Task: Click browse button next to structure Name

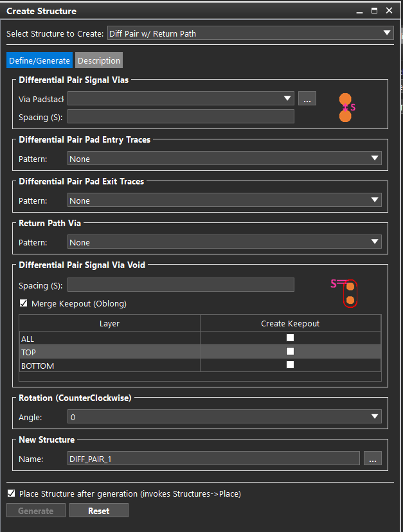Action: [x=373, y=458]
